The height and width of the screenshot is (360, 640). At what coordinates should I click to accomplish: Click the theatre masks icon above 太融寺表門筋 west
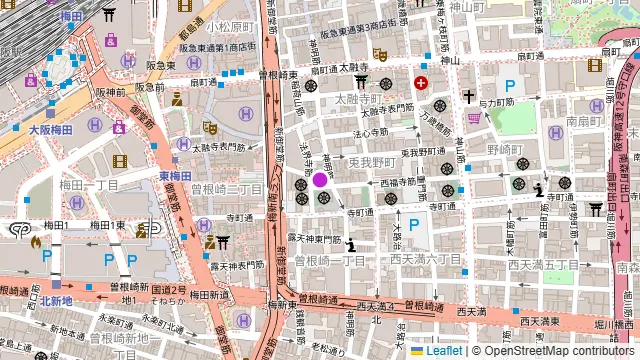pos(210,127)
